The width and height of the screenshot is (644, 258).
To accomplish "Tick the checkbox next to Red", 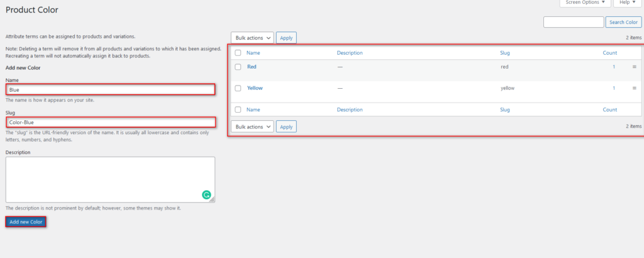I will tap(238, 67).
